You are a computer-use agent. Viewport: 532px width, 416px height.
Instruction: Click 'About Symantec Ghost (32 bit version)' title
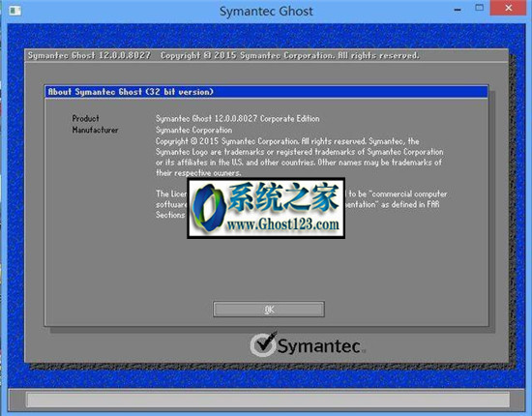131,92
